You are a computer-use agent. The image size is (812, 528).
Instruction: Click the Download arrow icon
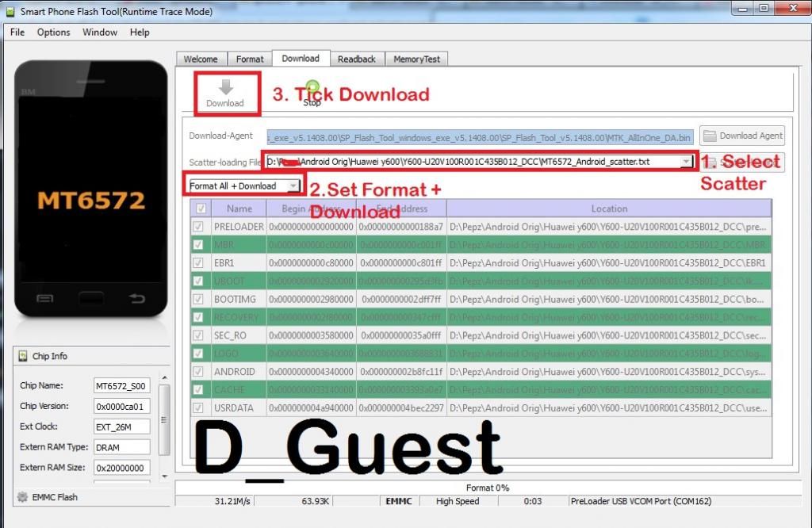point(225,88)
